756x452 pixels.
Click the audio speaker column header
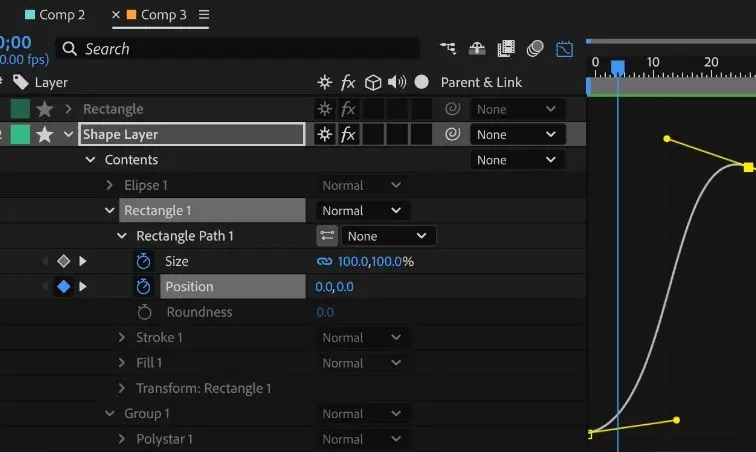pyautogui.click(x=397, y=82)
